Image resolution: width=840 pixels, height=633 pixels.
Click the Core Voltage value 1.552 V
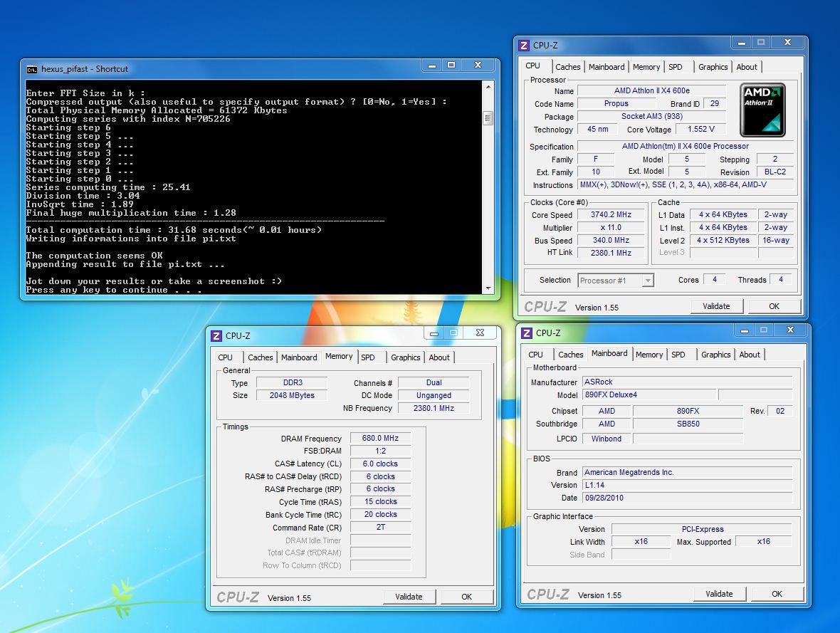tap(701, 130)
